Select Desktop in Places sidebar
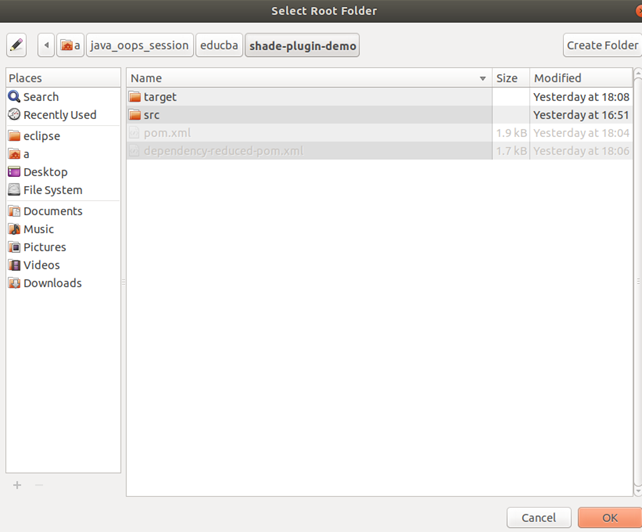Viewport: 642px width, 532px height. (x=63, y=172)
